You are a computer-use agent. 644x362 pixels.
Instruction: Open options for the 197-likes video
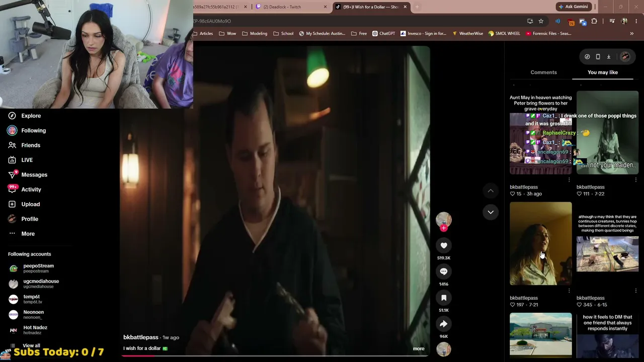click(569, 291)
